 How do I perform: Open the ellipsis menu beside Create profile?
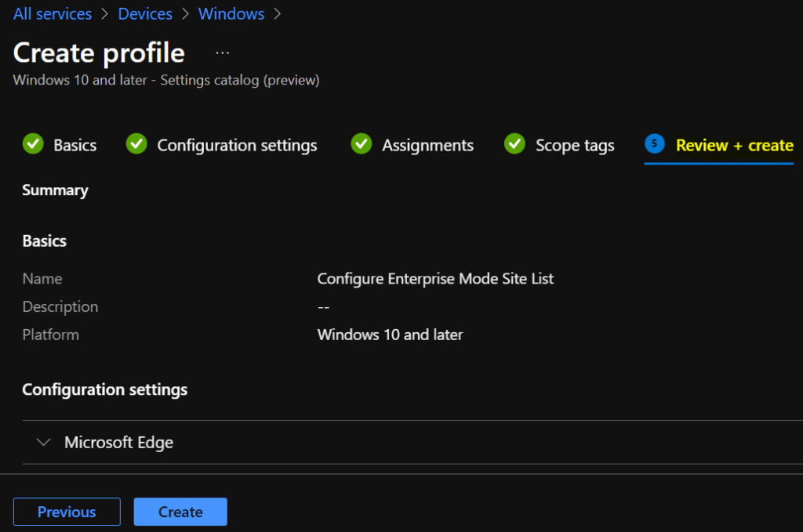click(222, 52)
